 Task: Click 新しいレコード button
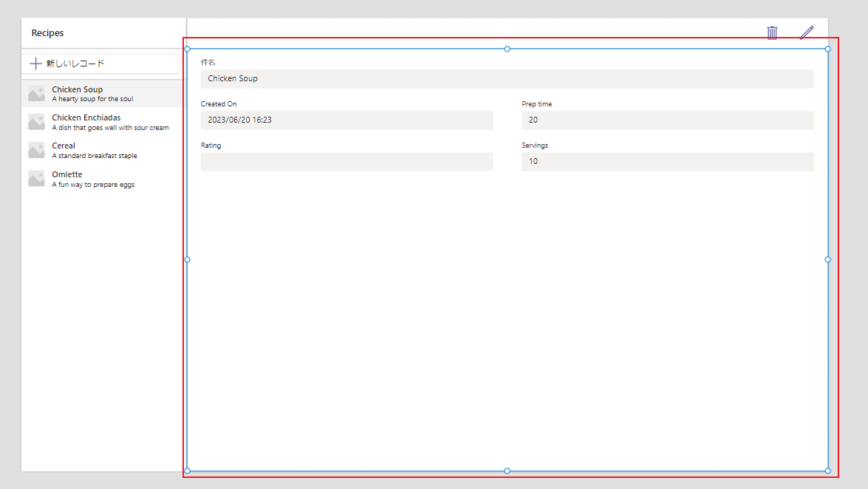[x=100, y=64]
